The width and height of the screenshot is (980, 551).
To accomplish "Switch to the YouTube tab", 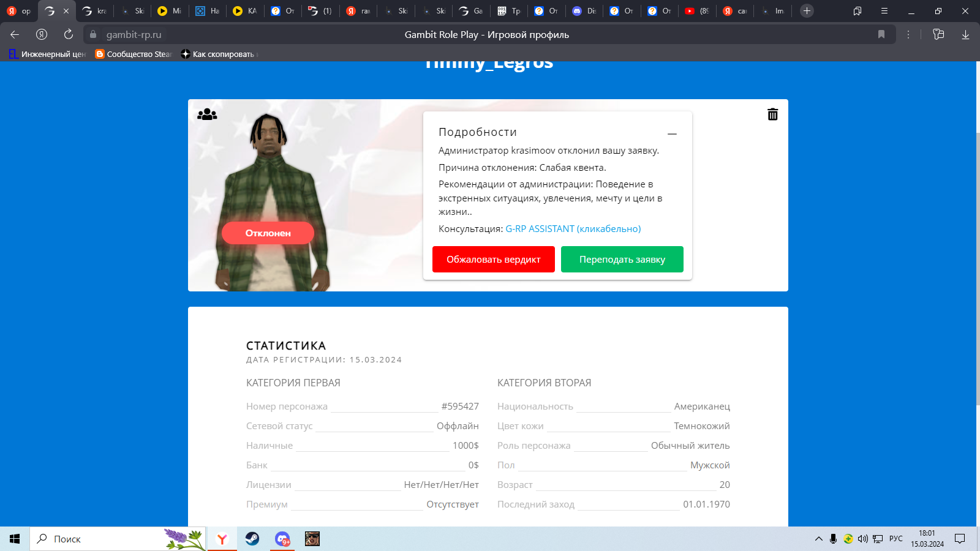I will click(x=696, y=11).
